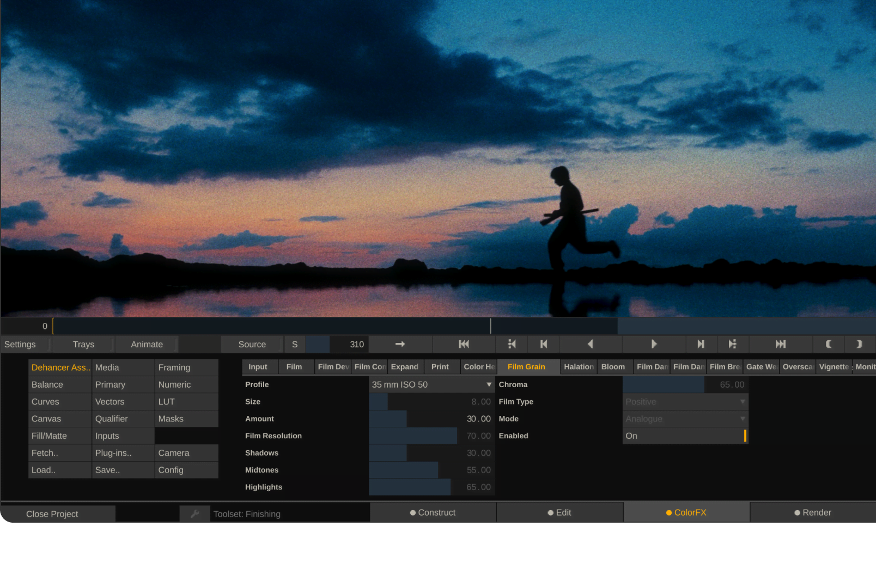Play the clip in reverse
876x588 pixels.
tap(591, 344)
